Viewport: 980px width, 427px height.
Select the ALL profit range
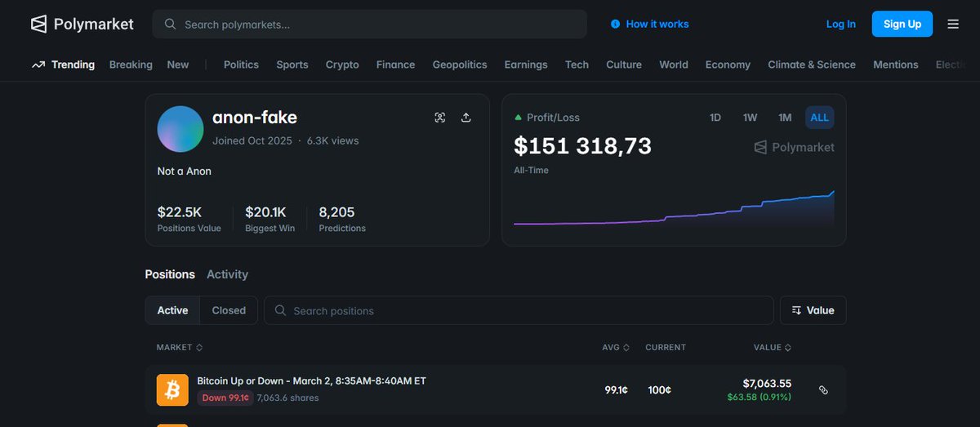click(x=820, y=118)
